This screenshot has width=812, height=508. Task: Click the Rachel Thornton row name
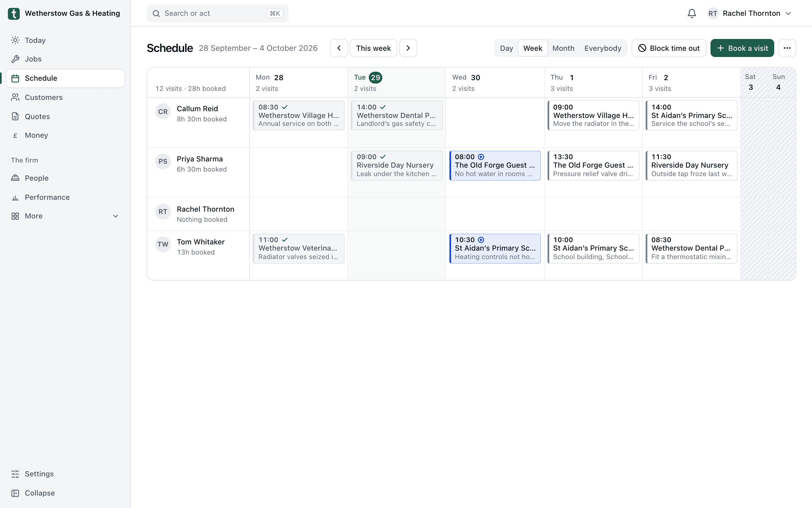pos(205,209)
